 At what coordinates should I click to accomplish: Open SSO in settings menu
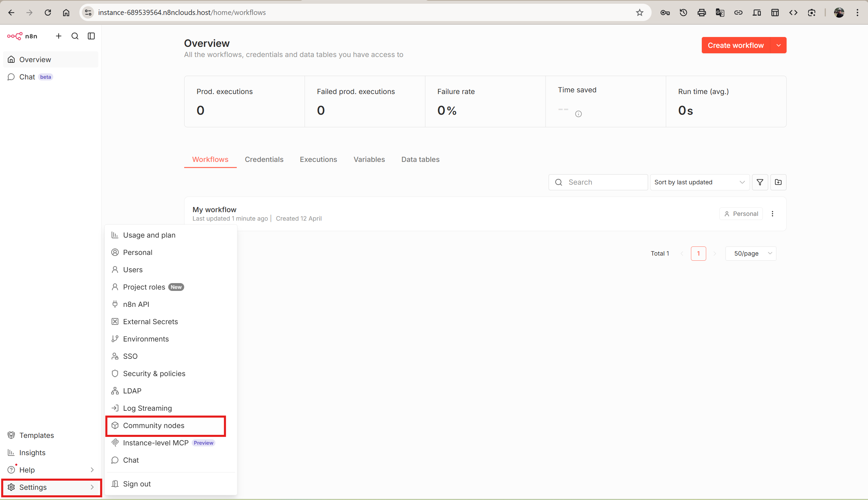pyautogui.click(x=171, y=356)
